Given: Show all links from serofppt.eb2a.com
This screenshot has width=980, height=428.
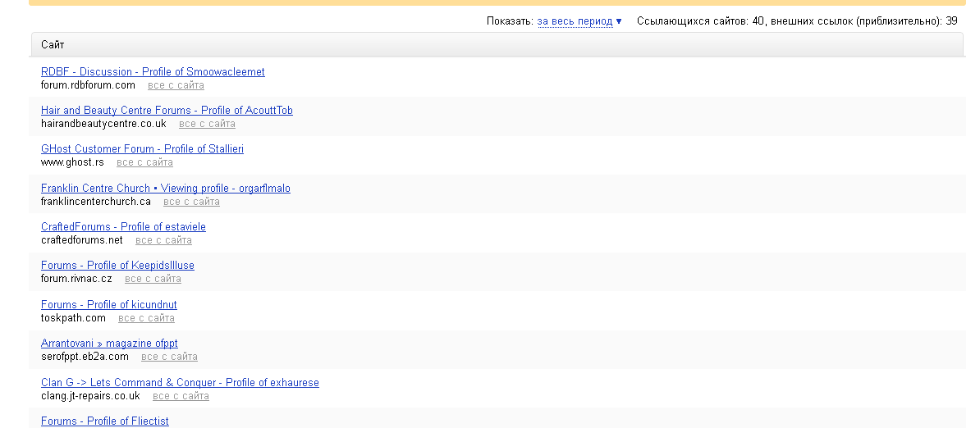Looking at the screenshot, I should (x=169, y=357).
